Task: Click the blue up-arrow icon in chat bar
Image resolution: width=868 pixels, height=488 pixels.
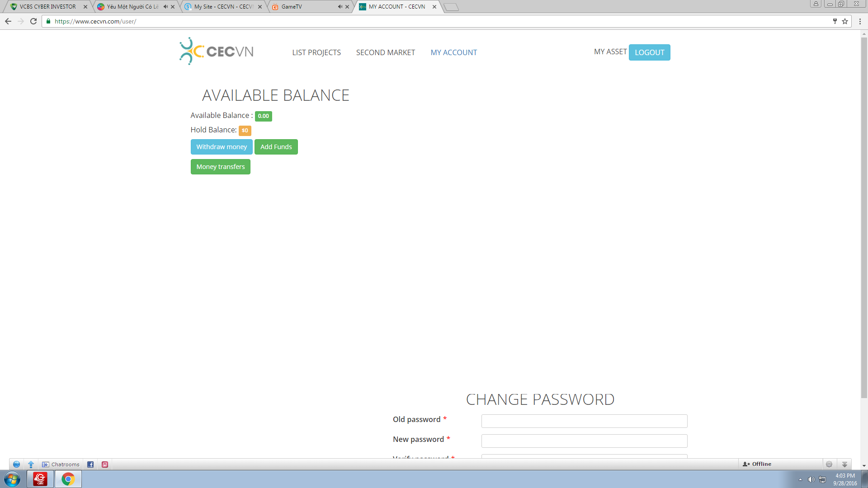Action: 31,465
